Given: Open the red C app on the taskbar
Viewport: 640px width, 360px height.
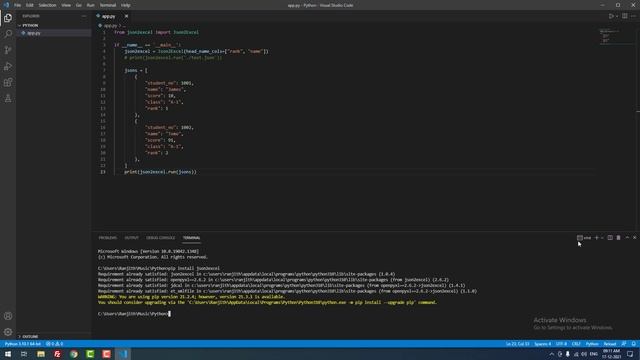Looking at the screenshot, I should (107, 354).
